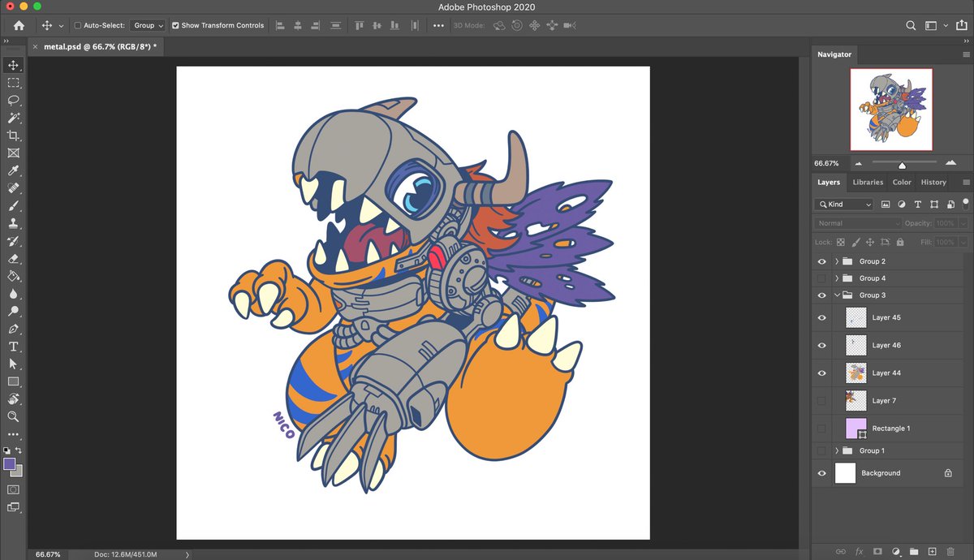Viewport: 974px width, 560px height.
Task: Select the Crop tool
Action: (13, 136)
